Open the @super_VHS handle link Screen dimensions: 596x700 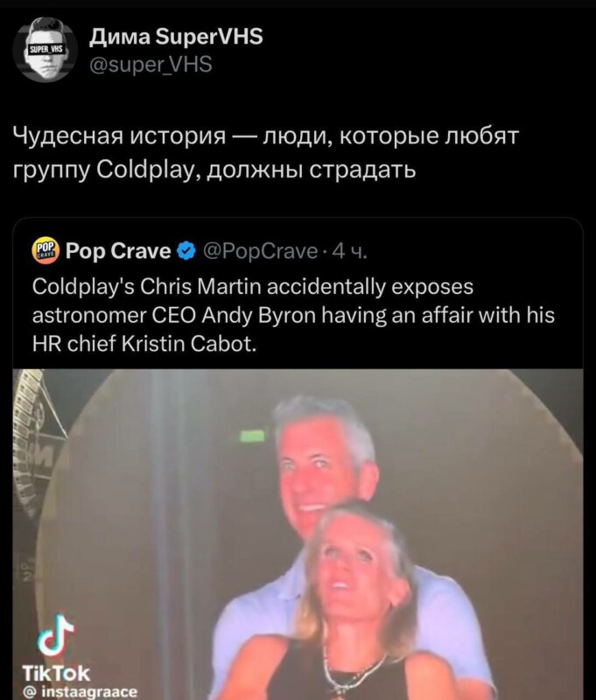[x=151, y=65]
